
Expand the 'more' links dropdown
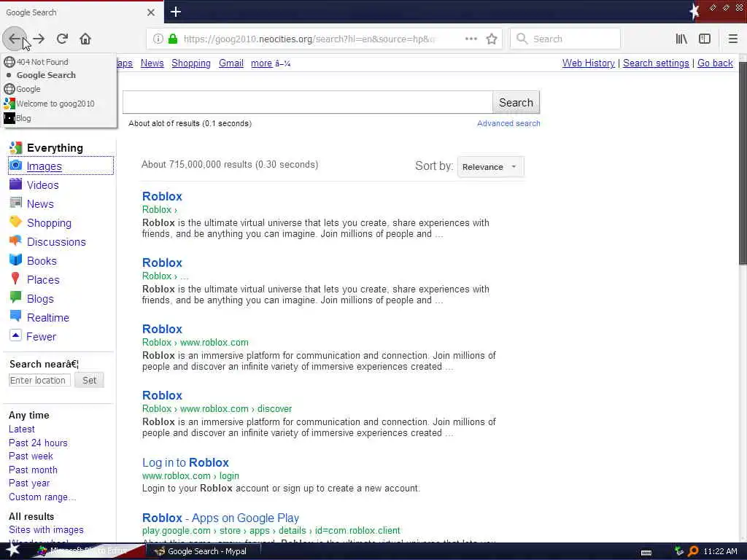271,63
